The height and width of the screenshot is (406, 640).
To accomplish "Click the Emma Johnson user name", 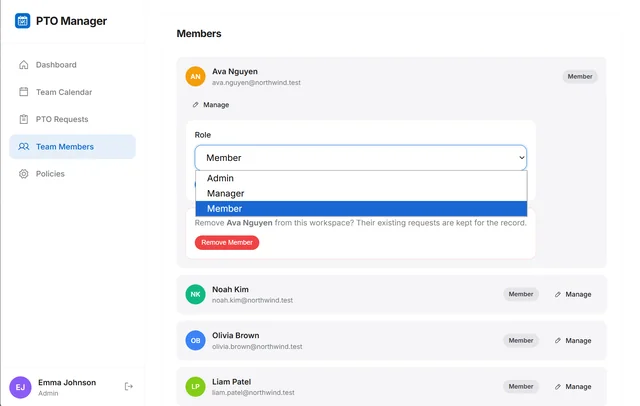I will click(x=67, y=382).
